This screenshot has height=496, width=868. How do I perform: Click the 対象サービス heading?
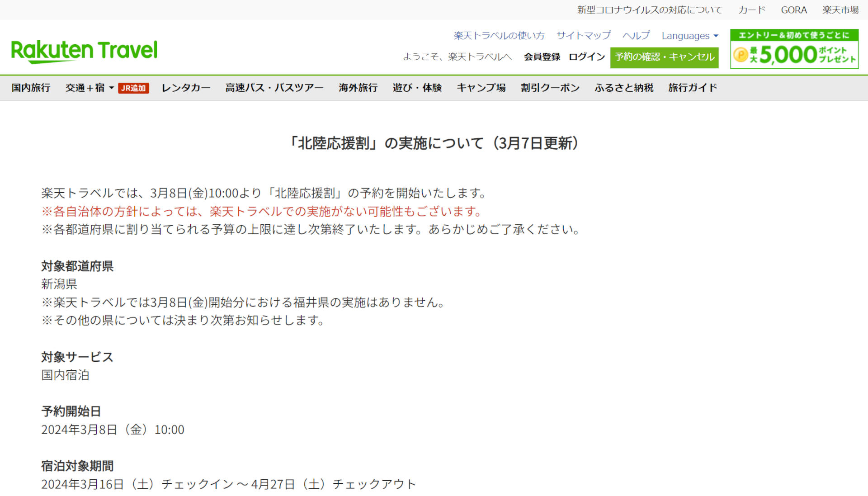click(x=77, y=357)
